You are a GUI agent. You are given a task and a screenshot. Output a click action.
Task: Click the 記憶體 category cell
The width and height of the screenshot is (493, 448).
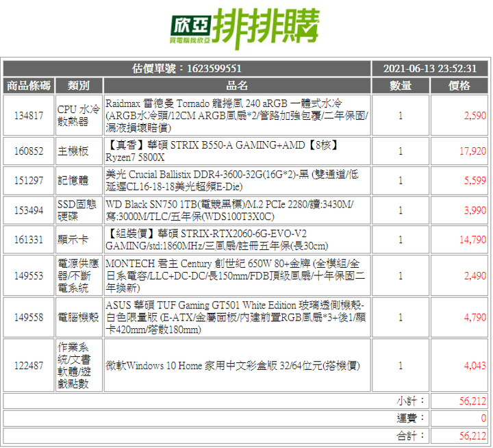pyautogui.click(x=79, y=180)
